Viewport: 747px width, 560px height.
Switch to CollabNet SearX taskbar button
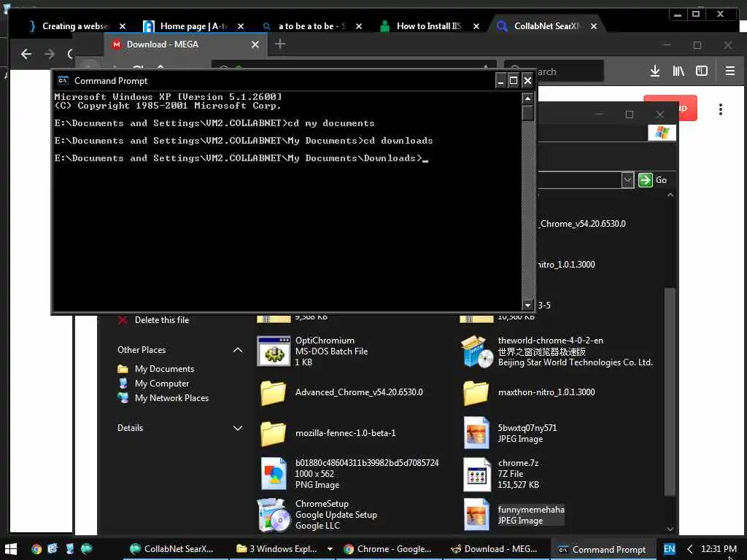coord(172,549)
